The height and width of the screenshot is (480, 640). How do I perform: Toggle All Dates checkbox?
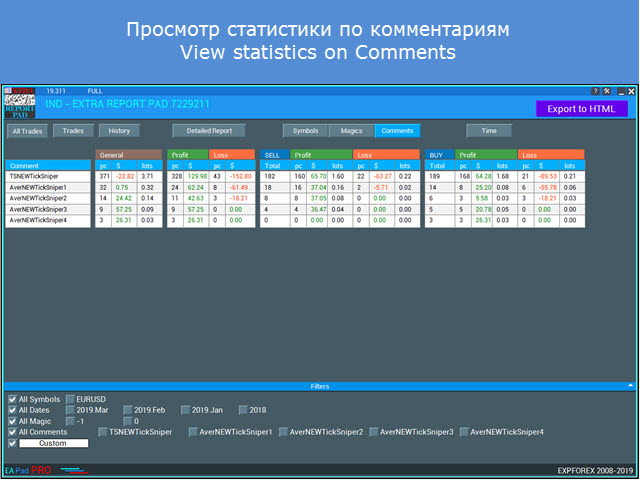(x=13, y=410)
